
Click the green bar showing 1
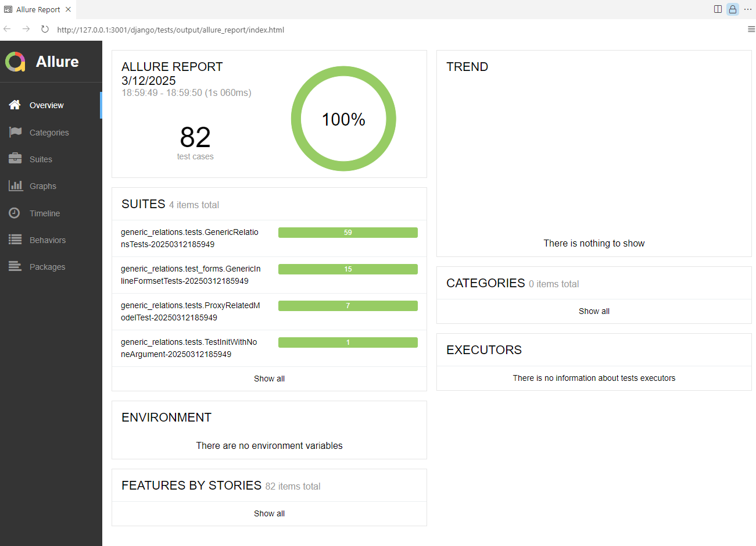(x=348, y=342)
